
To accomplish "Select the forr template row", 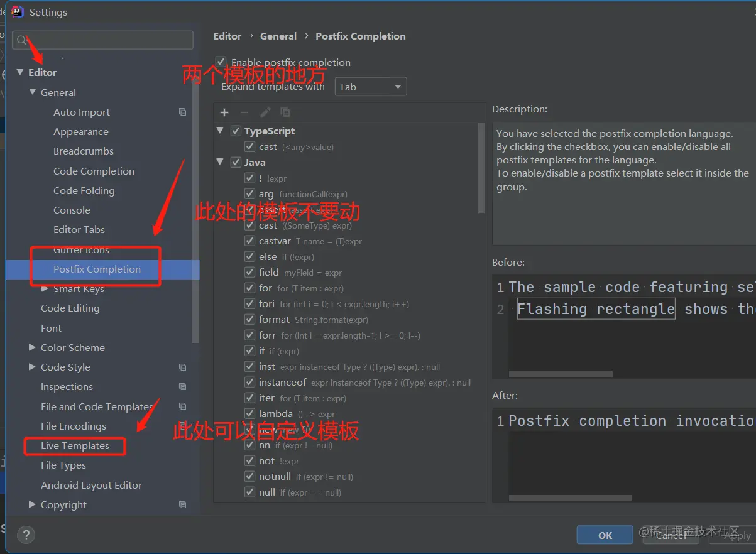I will (349, 335).
